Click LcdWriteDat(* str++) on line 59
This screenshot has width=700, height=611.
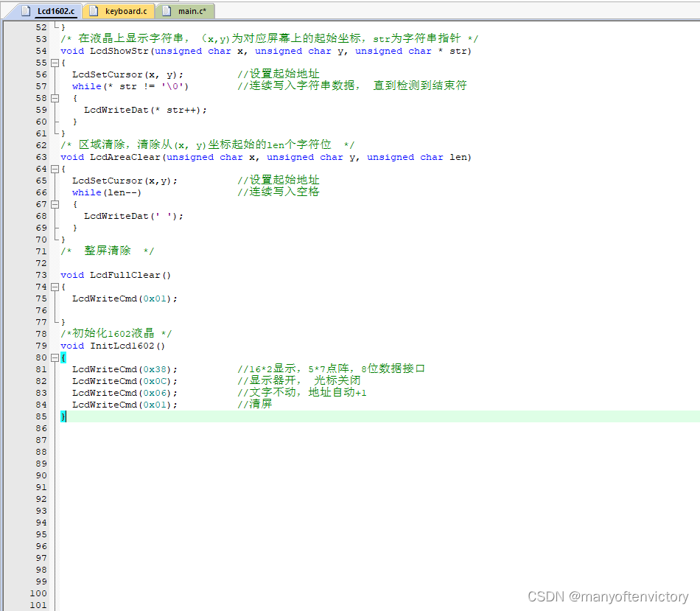[146, 110]
